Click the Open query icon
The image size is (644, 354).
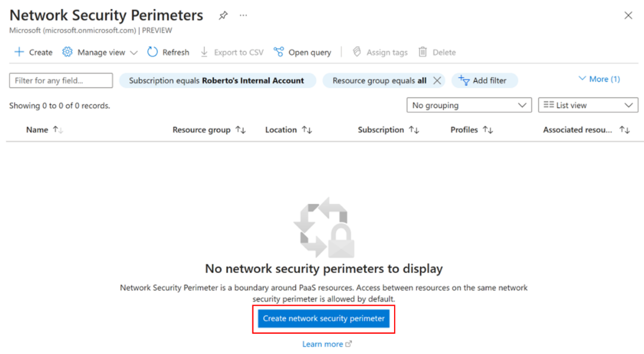pos(279,52)
